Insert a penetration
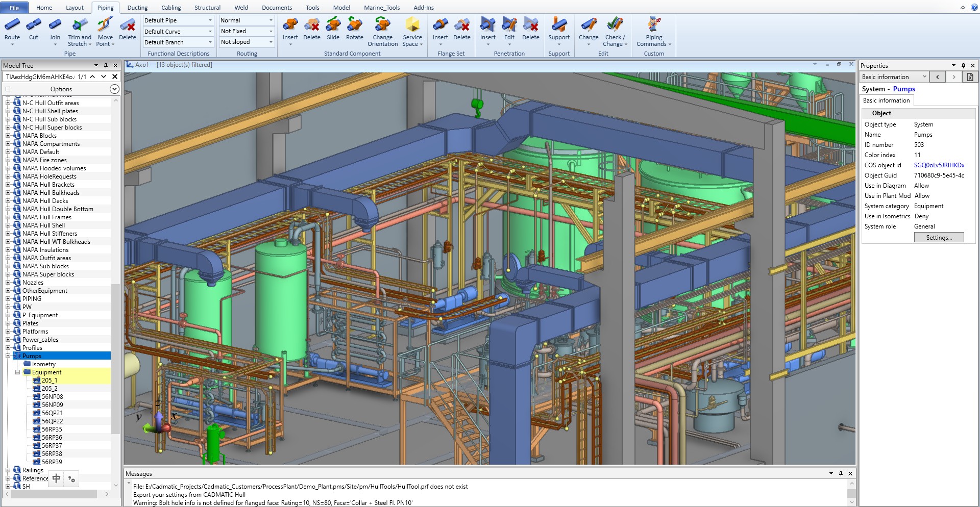 [488, 31]
